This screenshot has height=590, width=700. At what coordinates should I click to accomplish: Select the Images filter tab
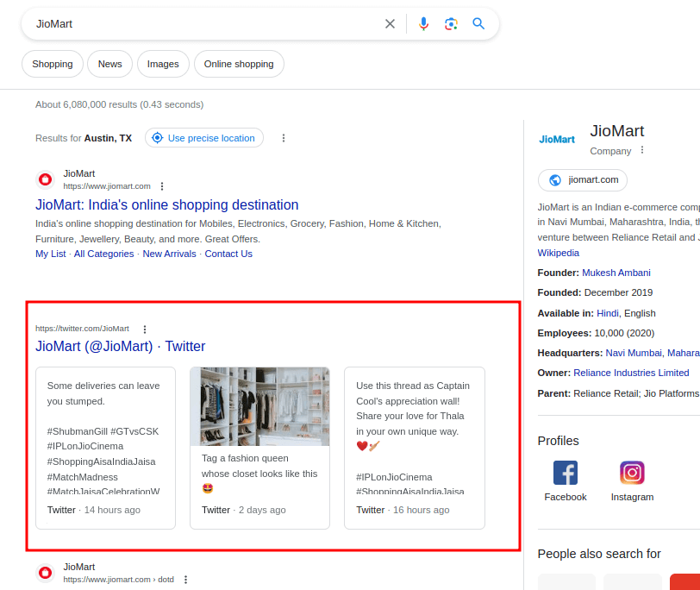(x=163, y=64)
